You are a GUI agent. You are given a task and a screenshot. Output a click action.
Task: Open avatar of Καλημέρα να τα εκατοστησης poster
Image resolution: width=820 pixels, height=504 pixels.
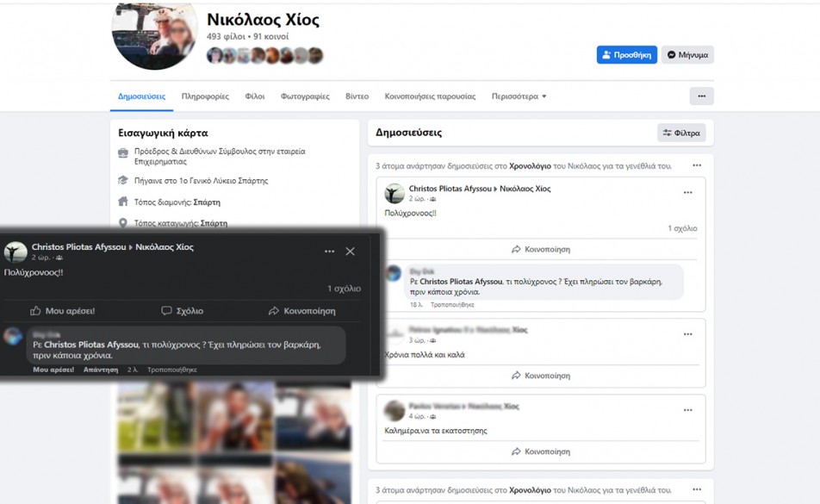point(394,411)
